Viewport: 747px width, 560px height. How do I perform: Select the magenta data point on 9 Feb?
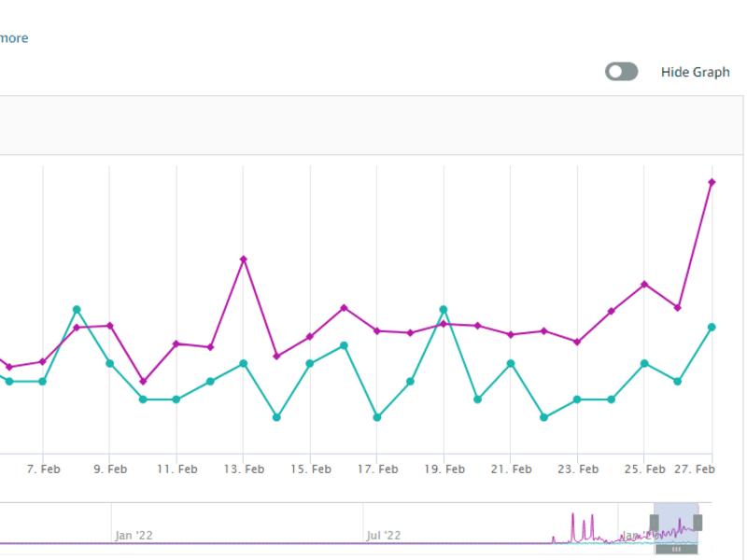click(x=110, y=326)
